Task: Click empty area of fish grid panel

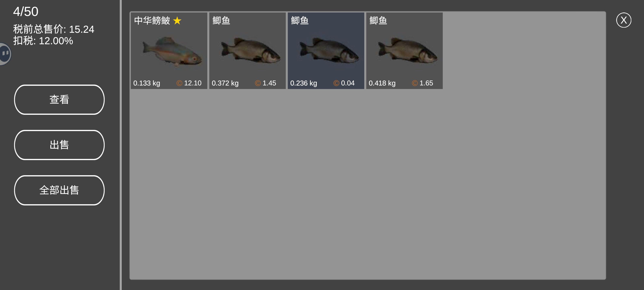Action: pos(367,185)
